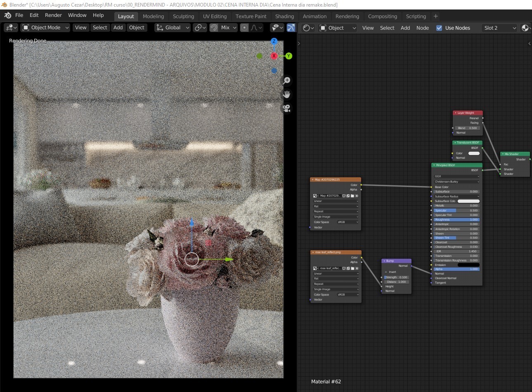Open the node editor Object shader type dropdown
Viewport: 532px width, 392px height.
[338, 28]
